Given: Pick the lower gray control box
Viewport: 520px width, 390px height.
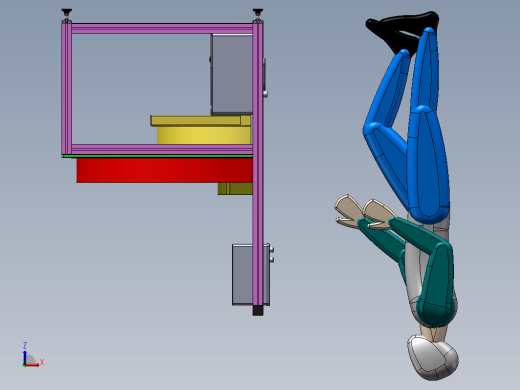Looking at the screenshot, I should tap(242, 274).
